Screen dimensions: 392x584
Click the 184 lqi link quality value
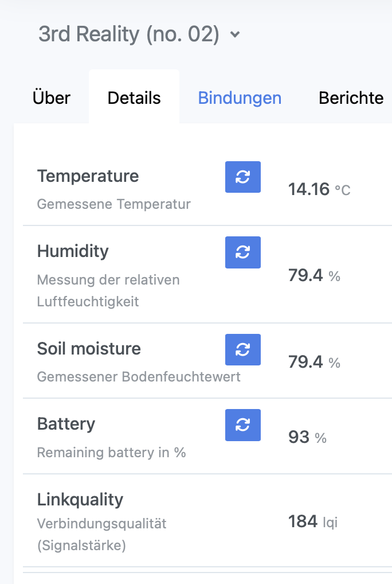click(312, 521)
